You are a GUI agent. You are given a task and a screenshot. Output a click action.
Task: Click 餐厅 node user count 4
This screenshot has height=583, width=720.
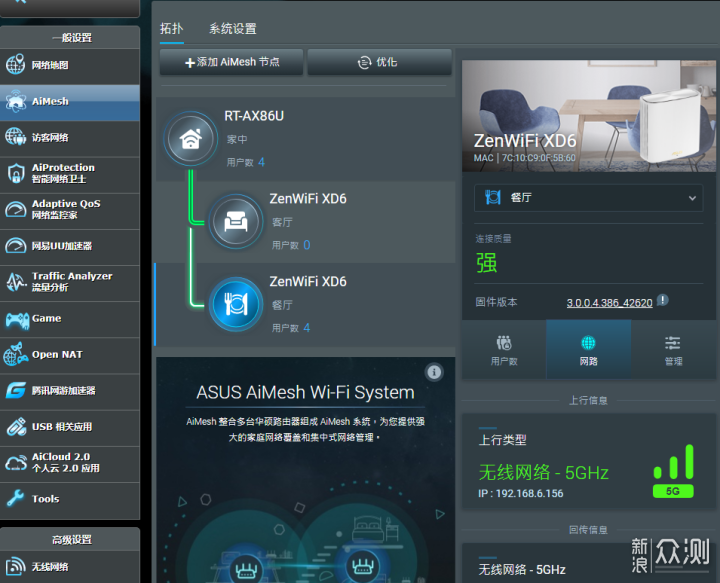click(x=307, y=328)
